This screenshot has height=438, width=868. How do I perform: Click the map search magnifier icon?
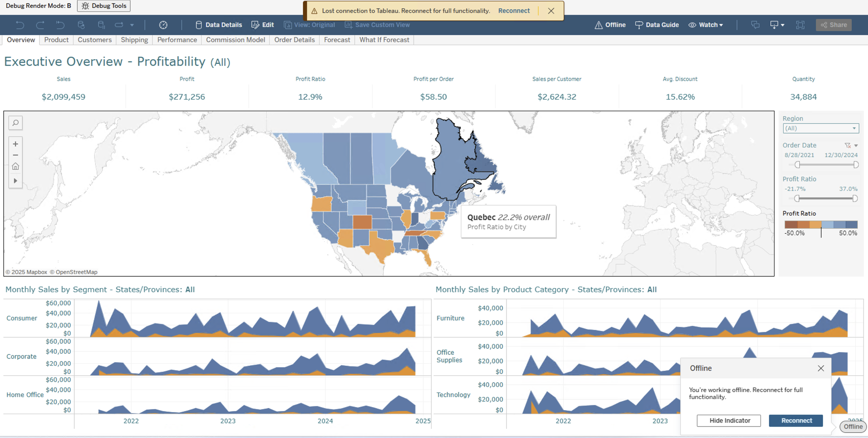(15, 123)
